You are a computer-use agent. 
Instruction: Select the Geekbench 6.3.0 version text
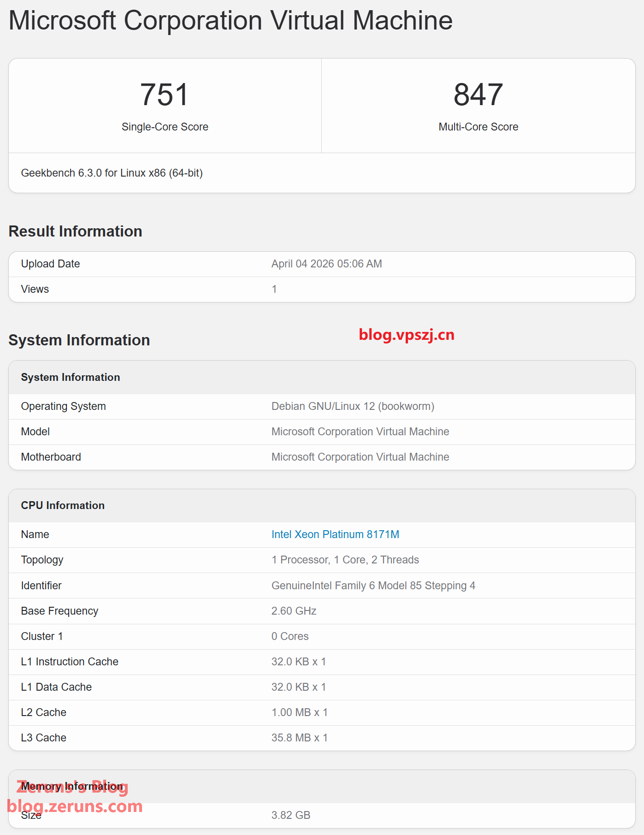(x=112, y=173)
